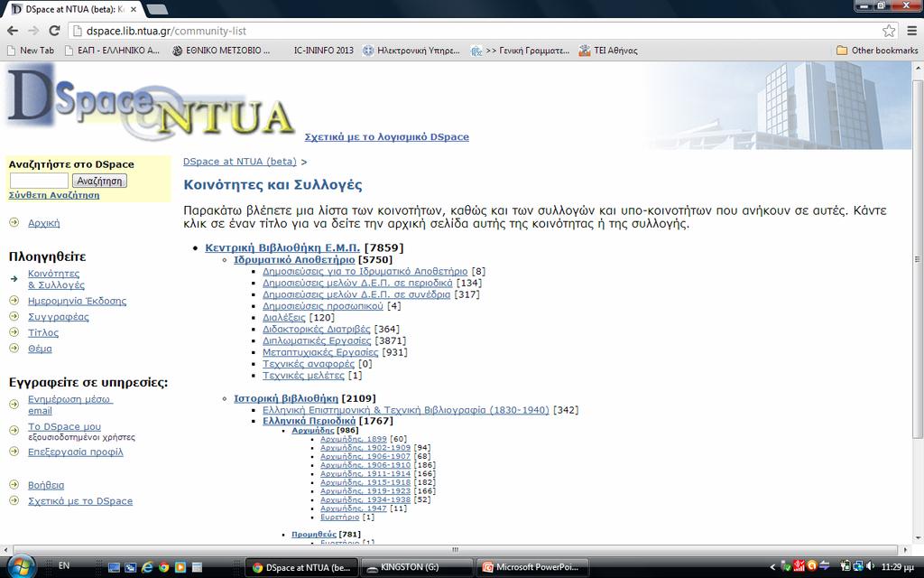The image size is (924, 578).
Task: Open 'Ενημέρωση μέσω email' sidebar link
Action: [70, 405]
